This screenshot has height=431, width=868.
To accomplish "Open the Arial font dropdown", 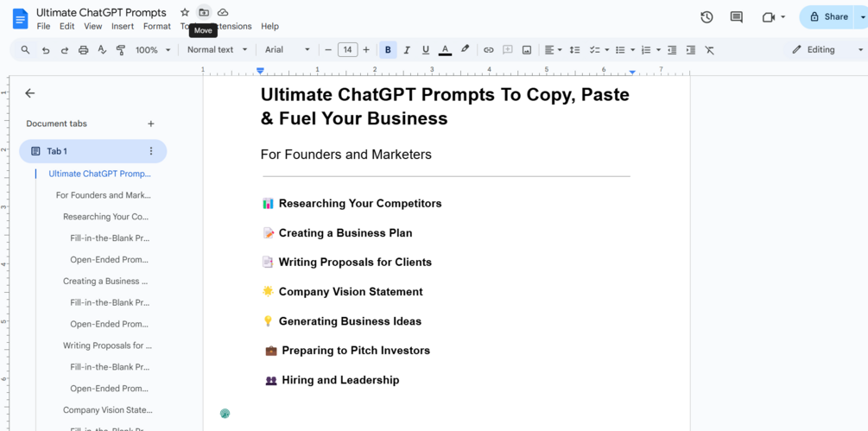I will 288,50.
